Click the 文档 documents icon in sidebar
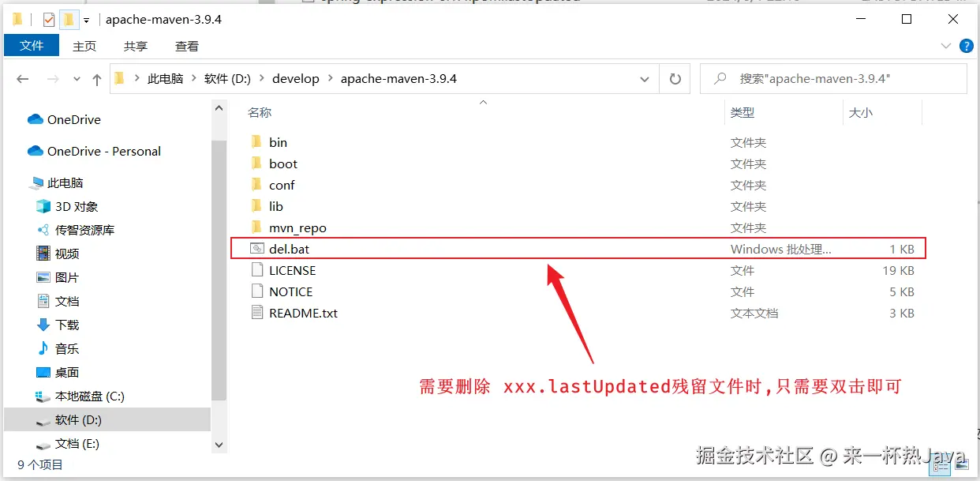Viewport: 980px width, 481px height. coord(43,301)
